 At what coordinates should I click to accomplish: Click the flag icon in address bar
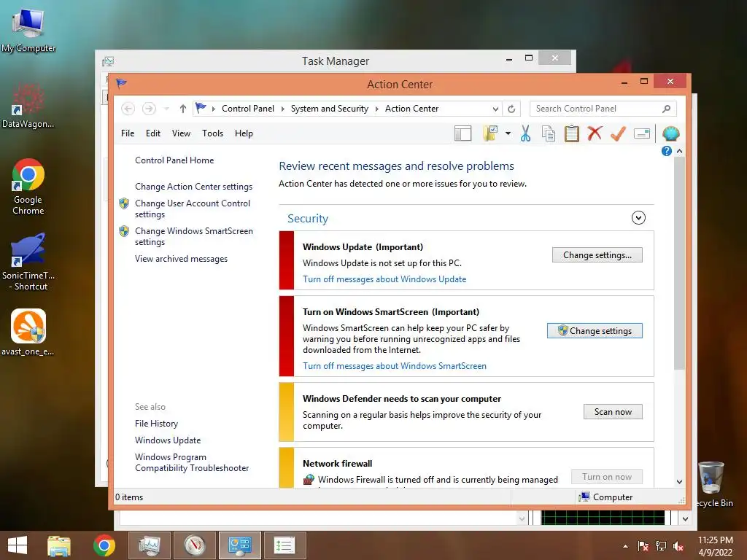tap(201, 108)
